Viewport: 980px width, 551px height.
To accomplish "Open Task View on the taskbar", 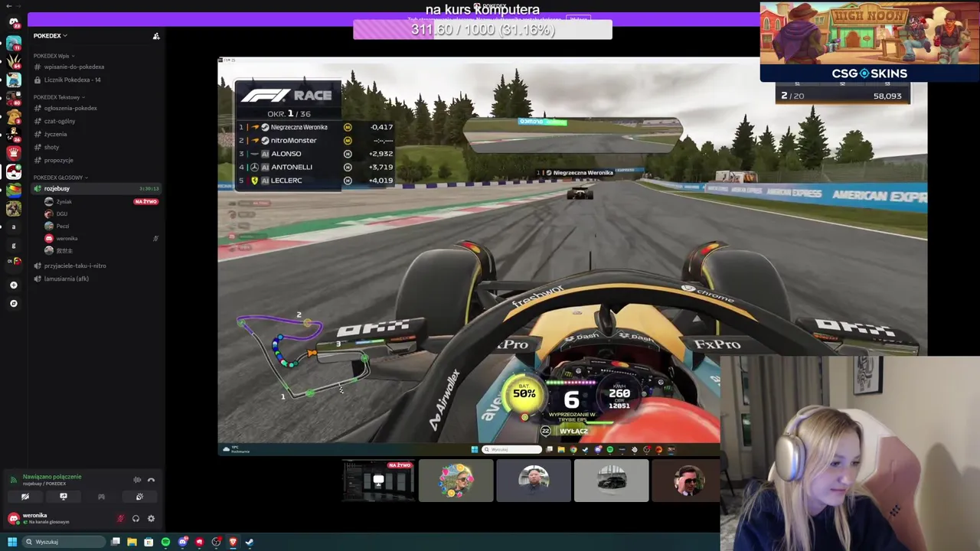I will pyautogui.click(x=116, y=542).
